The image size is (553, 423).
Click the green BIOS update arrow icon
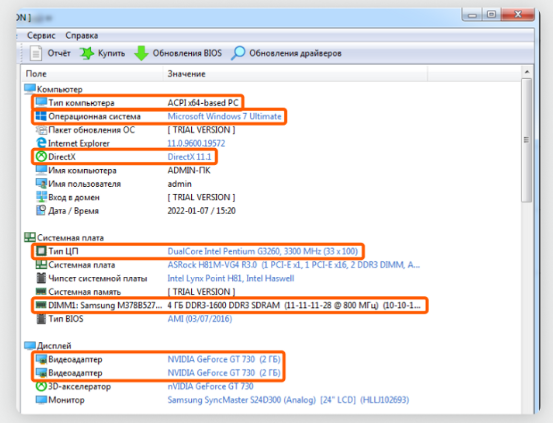point(141,53)
